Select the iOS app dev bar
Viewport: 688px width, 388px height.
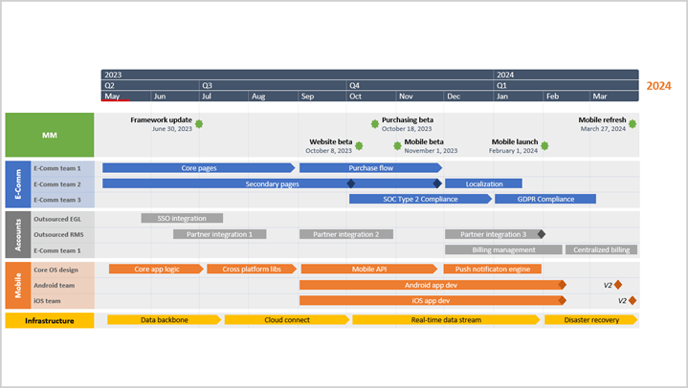pos(431,301)
